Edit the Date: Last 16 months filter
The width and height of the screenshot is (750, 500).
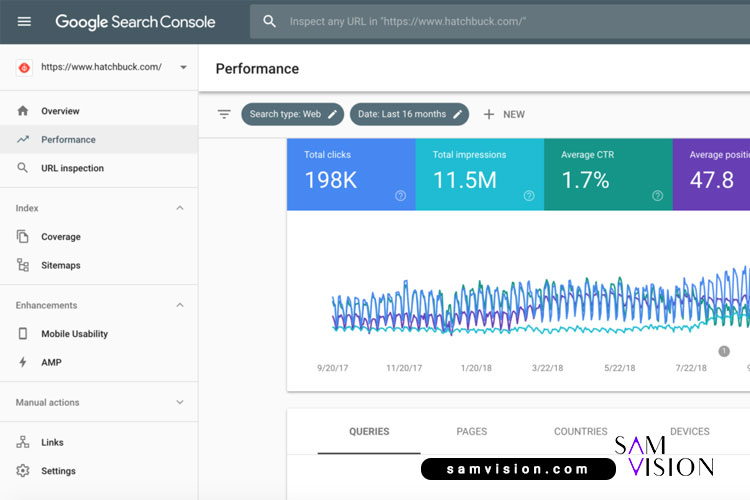pos(409,114)
